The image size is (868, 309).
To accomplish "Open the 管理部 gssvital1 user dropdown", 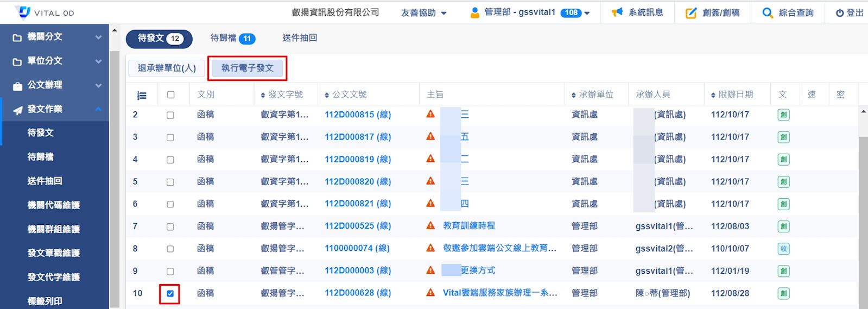I will point(529,12).
